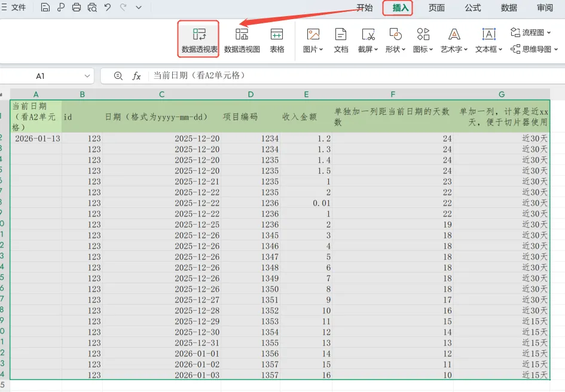Insert a 数据透视图 pivot chart
The height and width of the screenshot is (392, 565).
pyautogui.click(x=242, y=39)
